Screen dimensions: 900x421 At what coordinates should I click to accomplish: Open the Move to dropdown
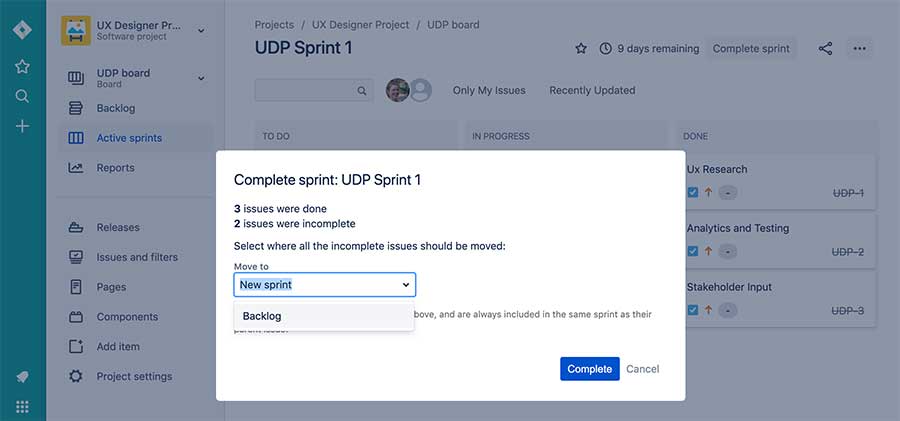324,285
